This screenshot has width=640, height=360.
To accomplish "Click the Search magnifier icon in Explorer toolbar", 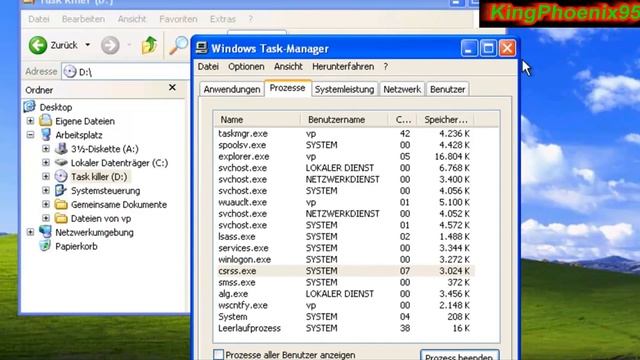I will pos(178,45).
